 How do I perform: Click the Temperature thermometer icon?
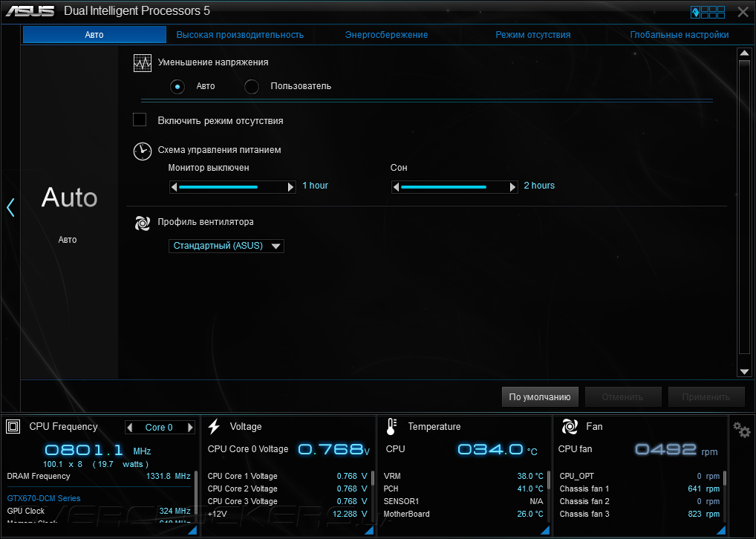coord(391,427)
